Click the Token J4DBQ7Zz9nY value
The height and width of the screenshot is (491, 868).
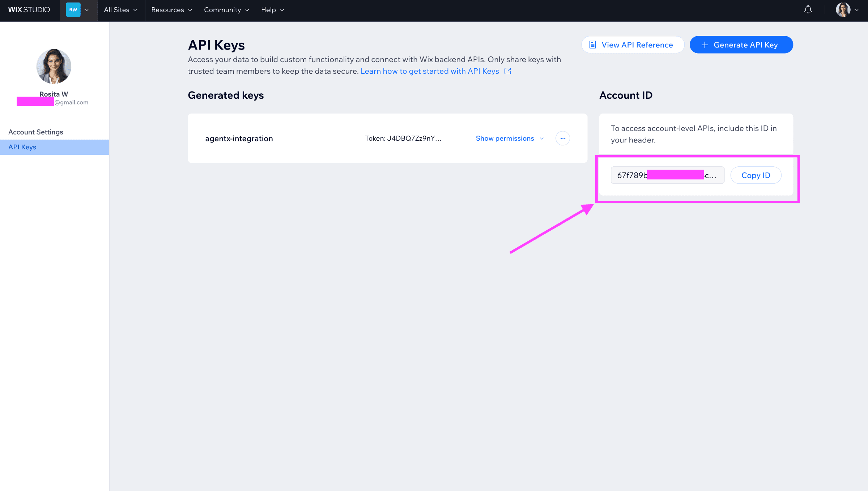pyautogui.click(x=403, y=138)
